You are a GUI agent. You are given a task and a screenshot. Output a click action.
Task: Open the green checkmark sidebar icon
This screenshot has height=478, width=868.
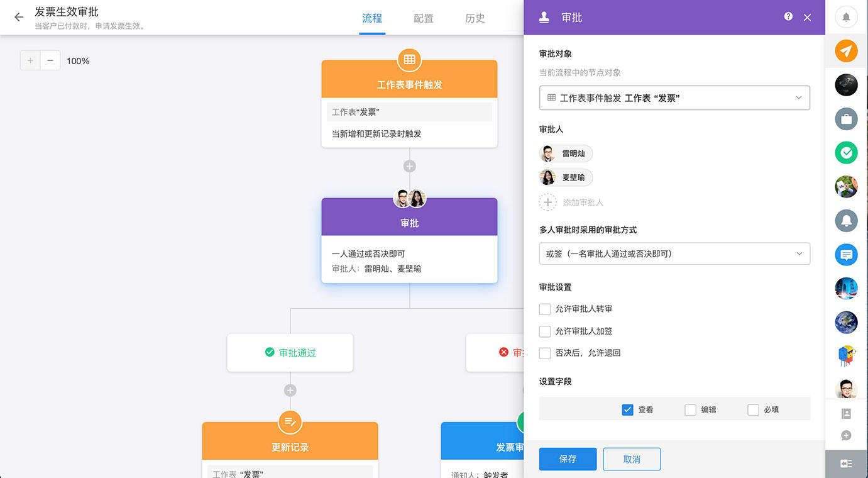[846, 152]
